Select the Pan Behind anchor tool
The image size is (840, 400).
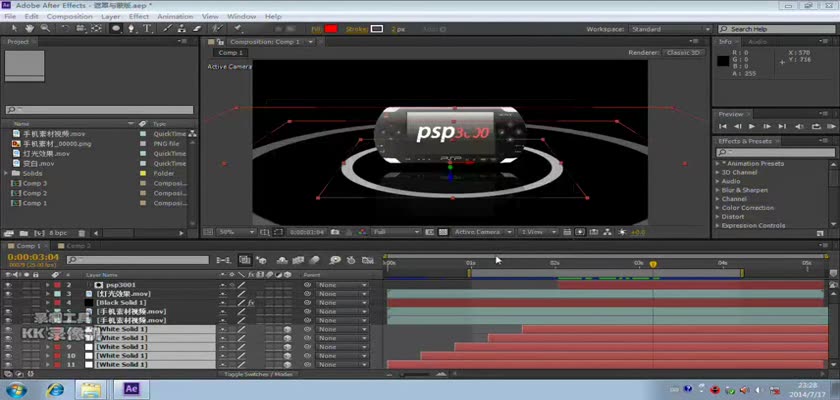coord(96,29)
